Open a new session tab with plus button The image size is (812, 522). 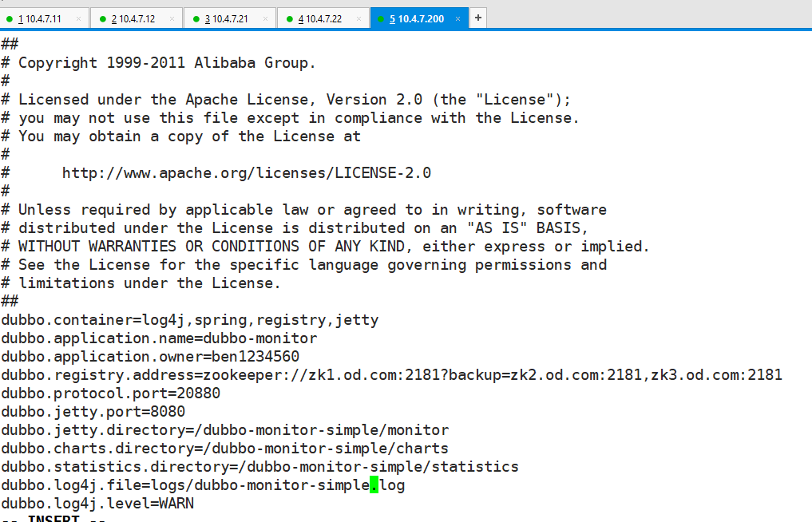tap(478, 18)
